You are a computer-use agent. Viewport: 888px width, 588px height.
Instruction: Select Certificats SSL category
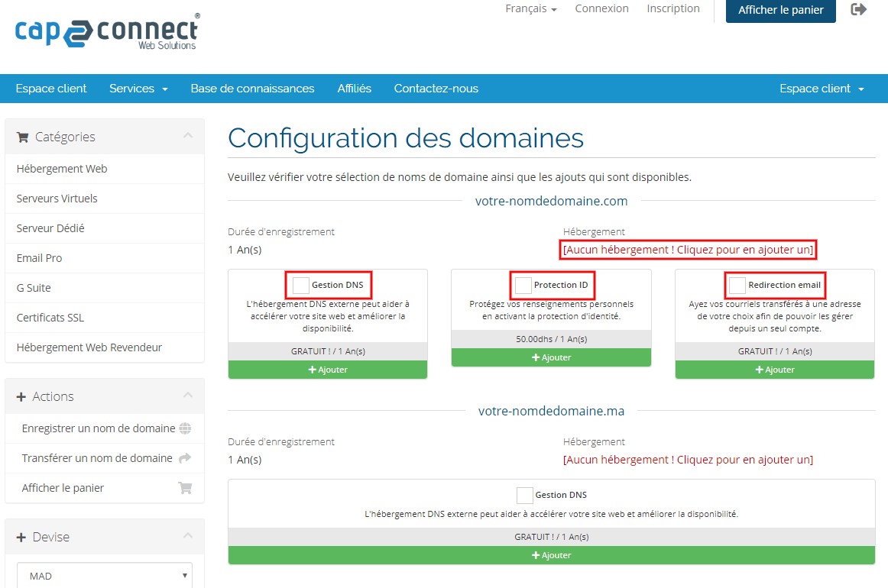[x=105, y=318]
